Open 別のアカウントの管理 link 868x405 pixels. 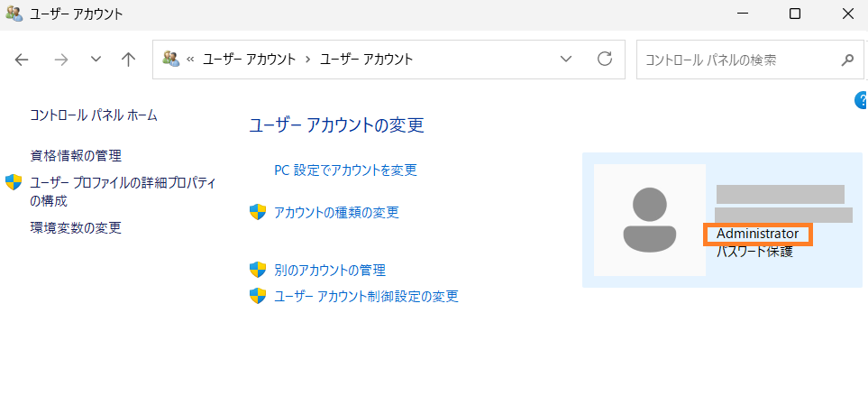(x=330, y=271)
